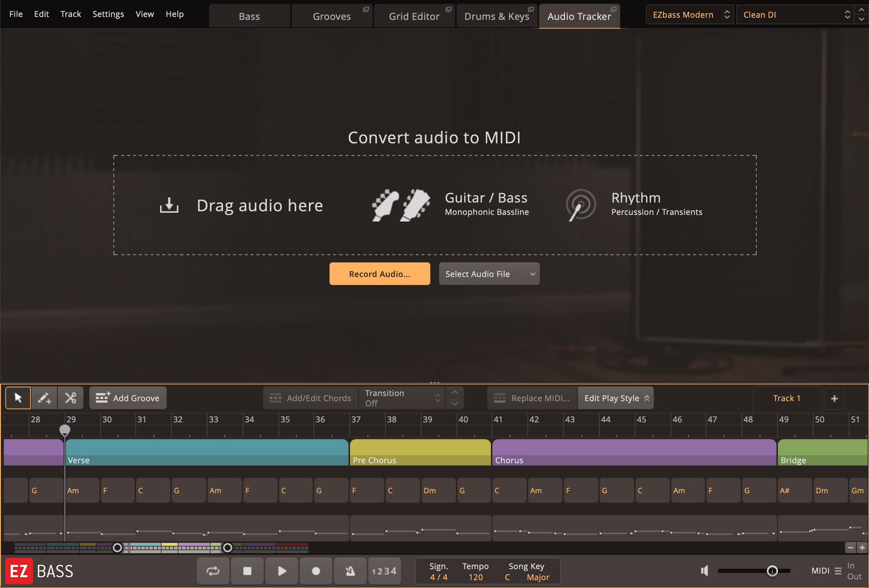Click the record button in transport

[316, 571]
